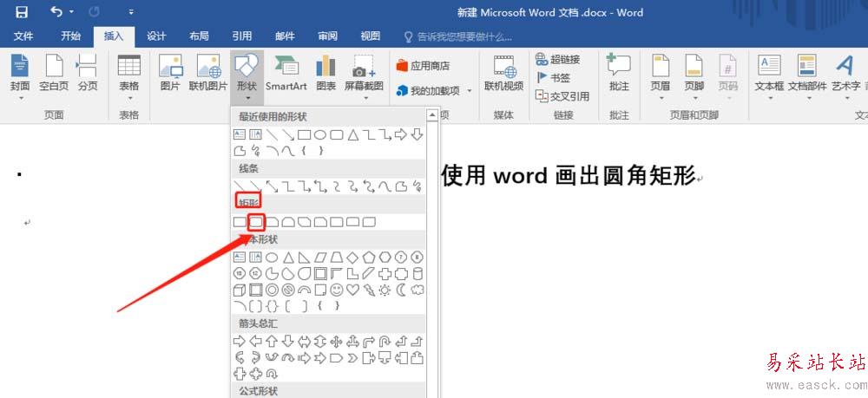Select the heart shape
The width and height of the screenshot is (868, 398).
coord(352,290)
